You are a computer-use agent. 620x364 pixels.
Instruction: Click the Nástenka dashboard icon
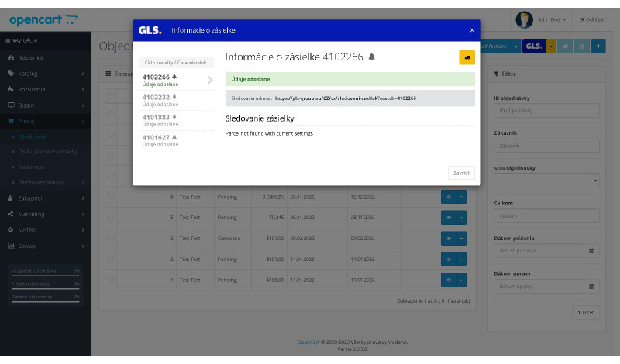tap(11, 57)
